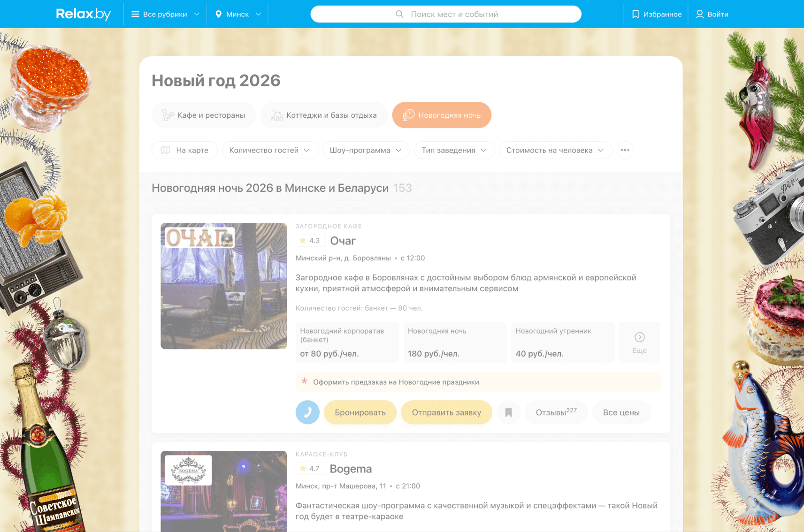Show results На карте
Image resolution: width=804 pixels, height=532 pixels.
[x=184, y=150]
